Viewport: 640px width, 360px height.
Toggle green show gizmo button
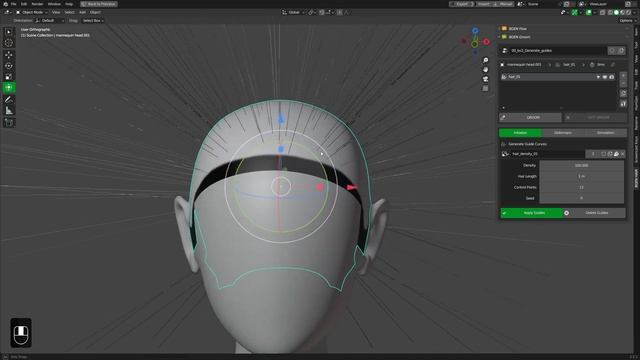pyautogui.click(x=575, y=13)
